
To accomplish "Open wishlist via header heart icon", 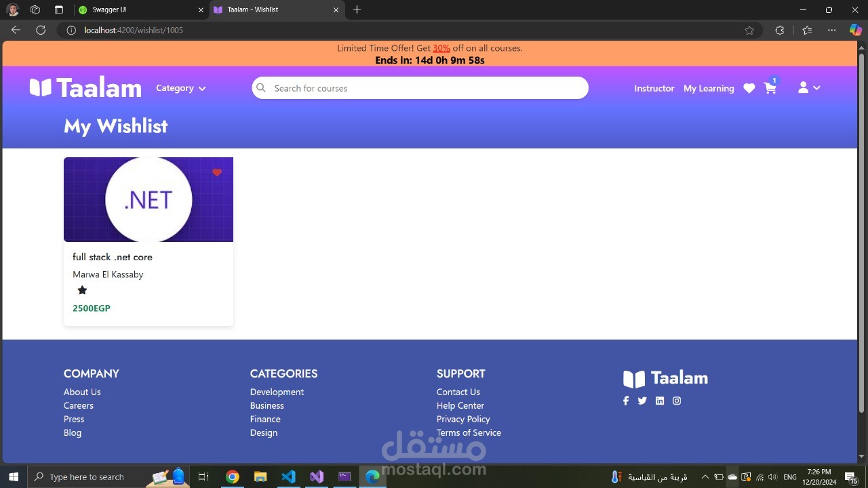I will pos(749,88).
